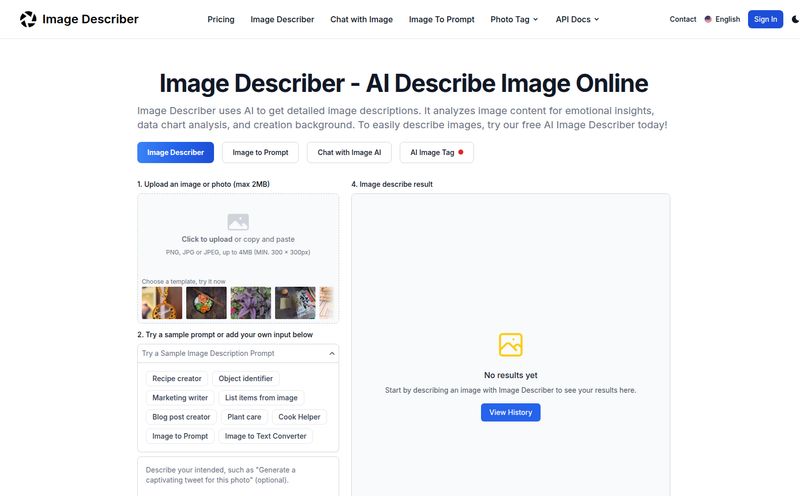Image resolution: width=800 pixels, height=496 pixels.
Task: Click the 'Choose a template, try it now' text
Action: point(183,282)
